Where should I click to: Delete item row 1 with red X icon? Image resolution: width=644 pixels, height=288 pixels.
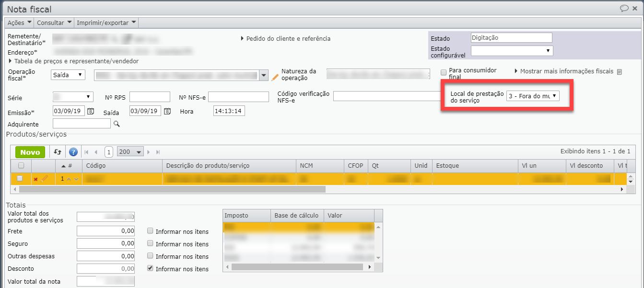tap(36, 179)
